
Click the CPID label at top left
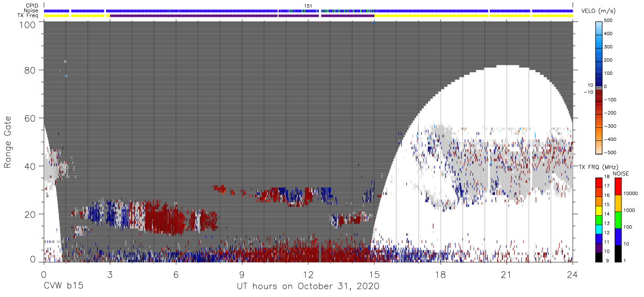click(31, 6)
